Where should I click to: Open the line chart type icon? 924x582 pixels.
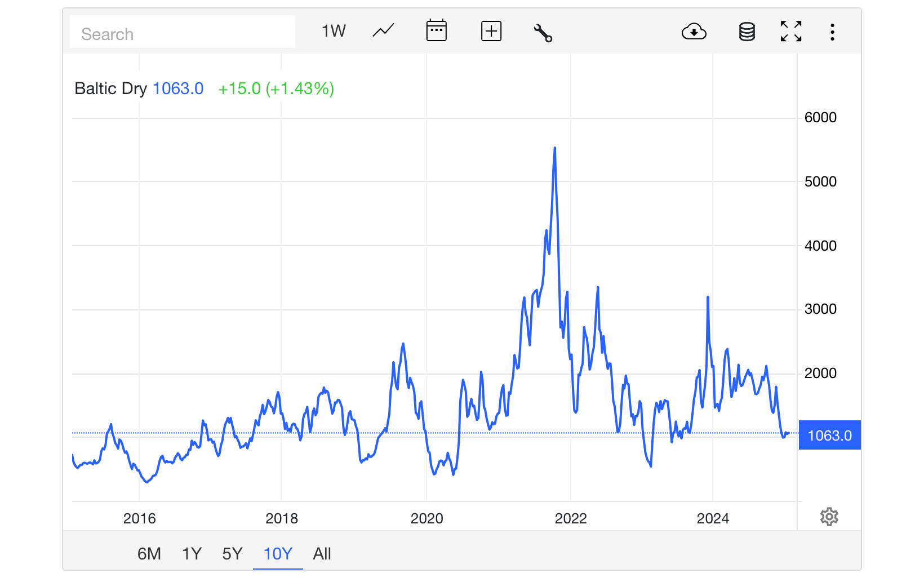click(x=383, y=31)
